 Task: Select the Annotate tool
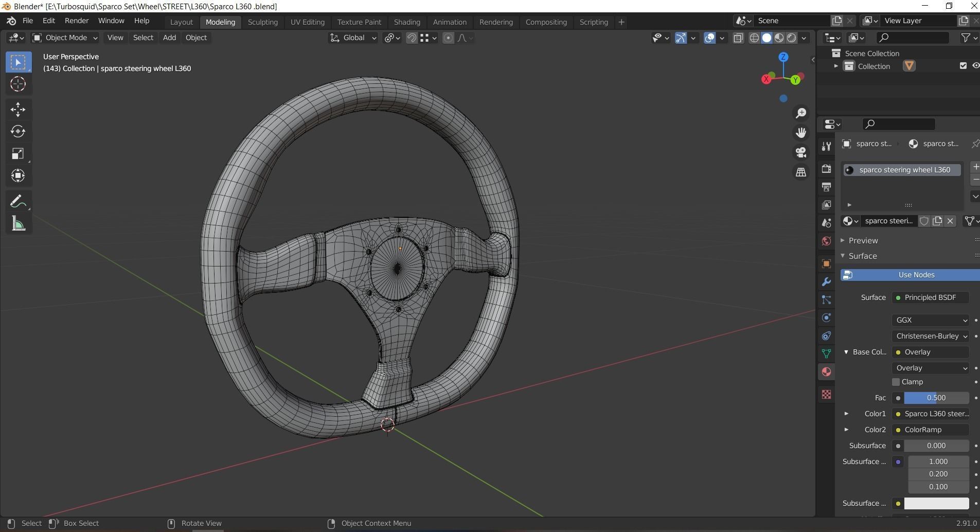(19, 201)
